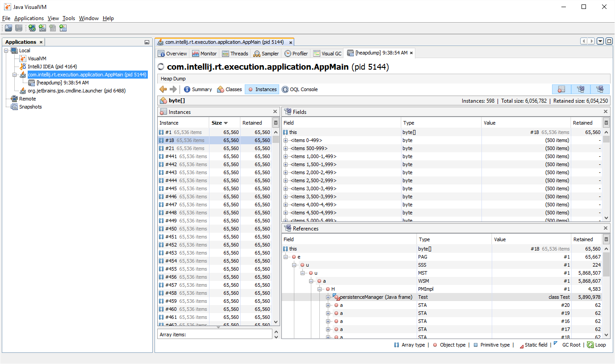Click Add Remote Host toolbar icon

(32, 28)
